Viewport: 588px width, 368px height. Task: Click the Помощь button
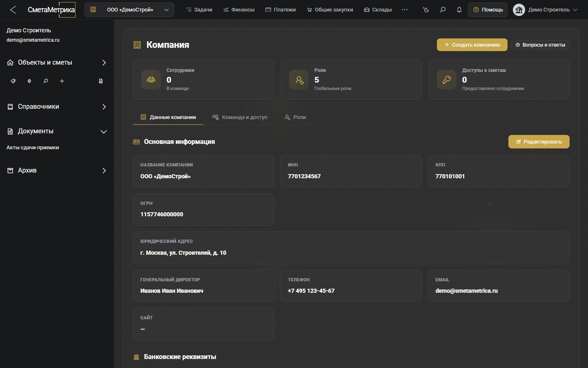pos(488,10)
